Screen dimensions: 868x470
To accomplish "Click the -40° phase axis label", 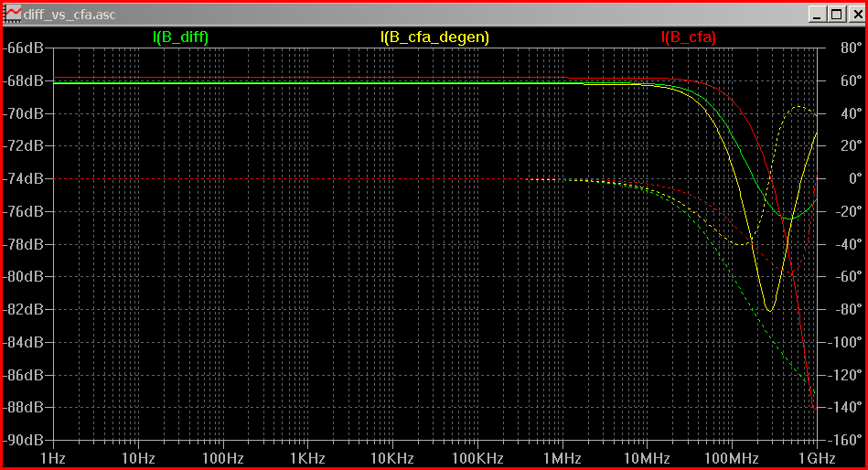I will 847,244.
